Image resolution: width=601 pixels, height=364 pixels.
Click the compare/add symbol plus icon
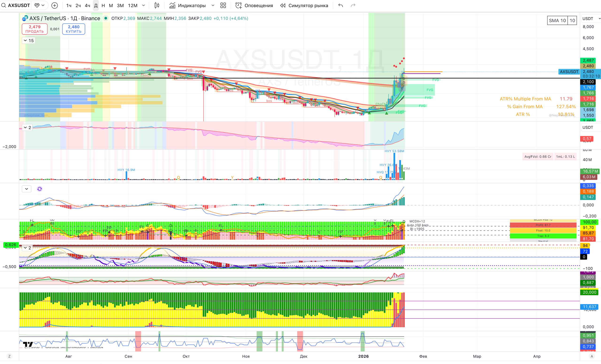coord(55,5)
